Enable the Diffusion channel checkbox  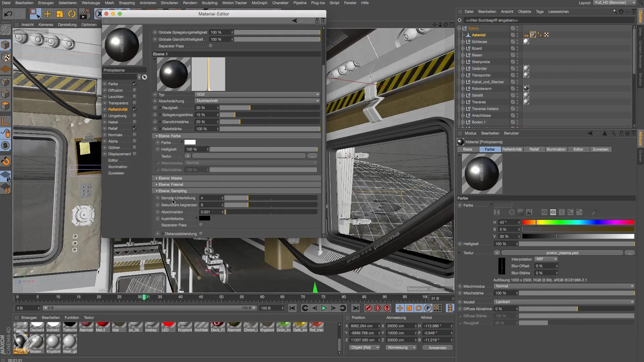[135, 90]
